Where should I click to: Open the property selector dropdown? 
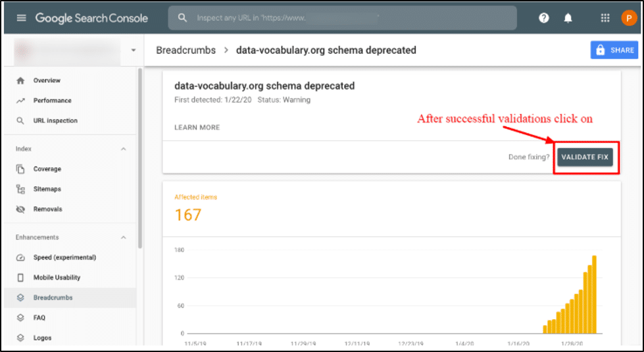click(133, 51)
